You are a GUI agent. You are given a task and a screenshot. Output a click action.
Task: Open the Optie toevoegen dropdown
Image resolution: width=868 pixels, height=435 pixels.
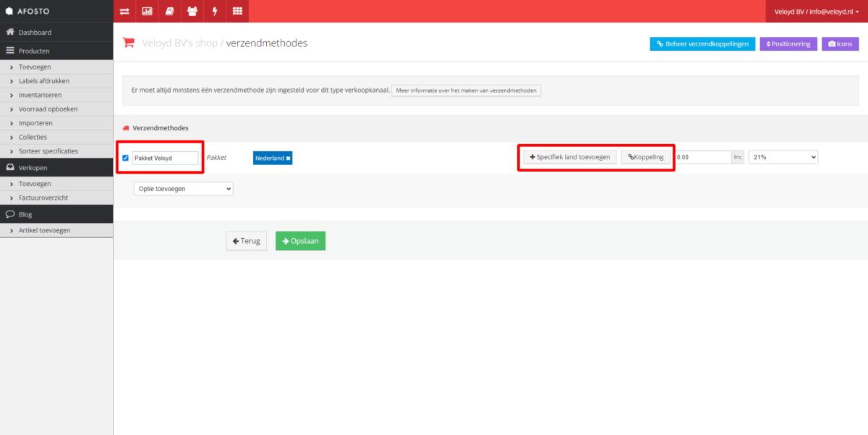[184, 188]
